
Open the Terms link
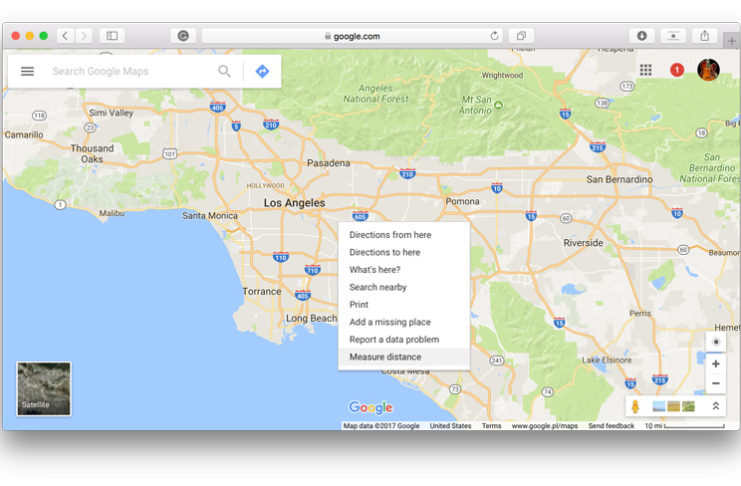point(492,426)
